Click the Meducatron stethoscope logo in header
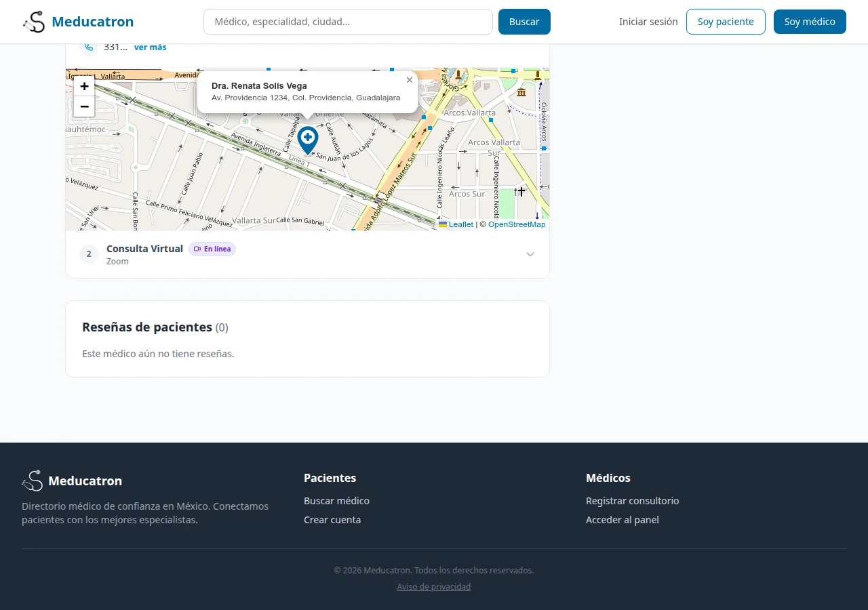 click(33, 22)
